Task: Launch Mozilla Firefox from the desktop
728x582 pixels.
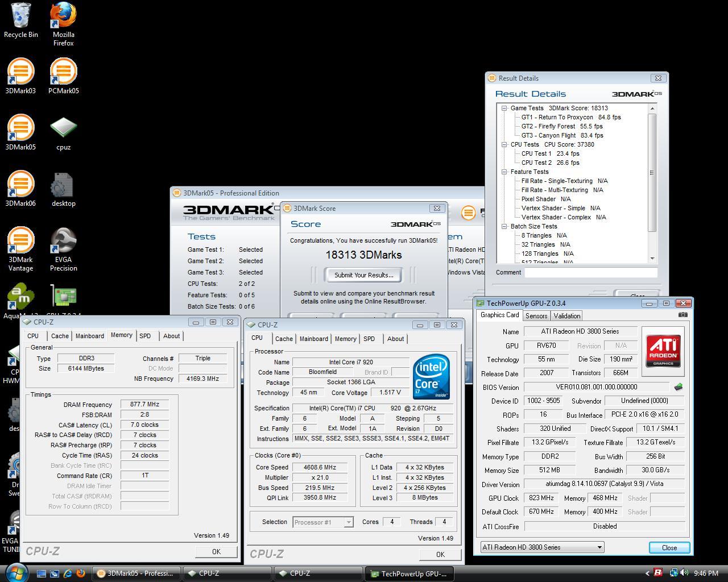Action: (x=63, y=24)
